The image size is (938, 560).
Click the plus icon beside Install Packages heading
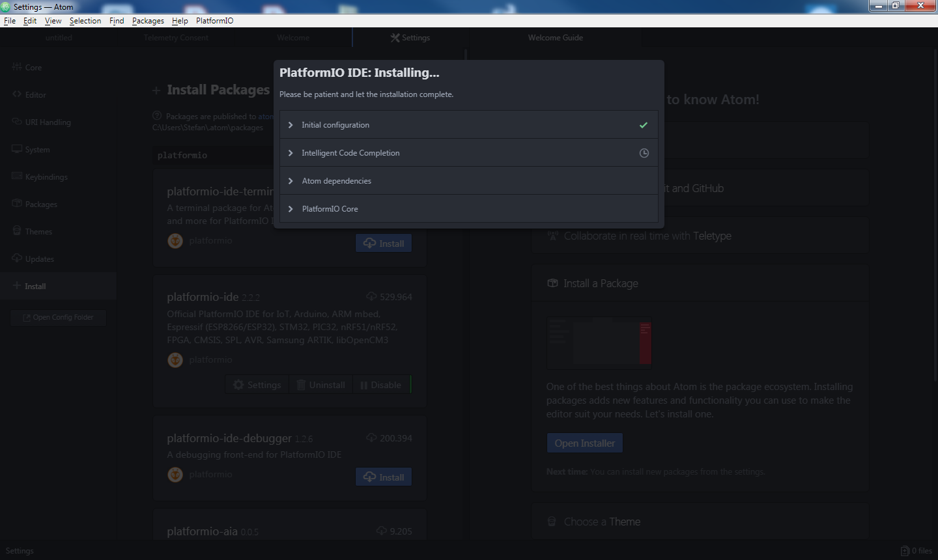point(156,91)
